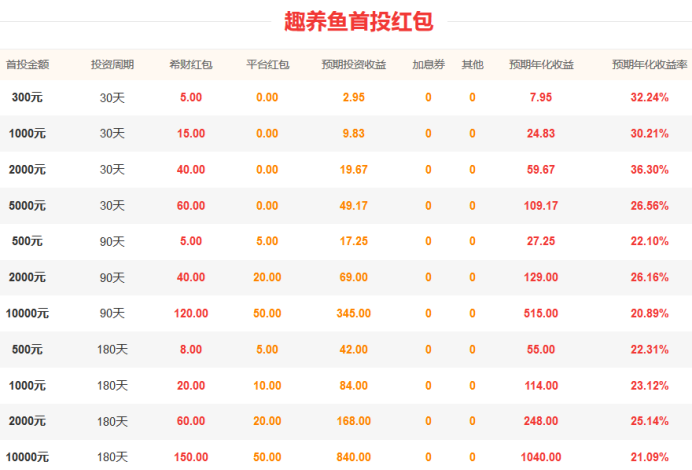Select the 9.83 expected return cell
The height and width of the screenshot is (470, 692).
click(354, 133)
